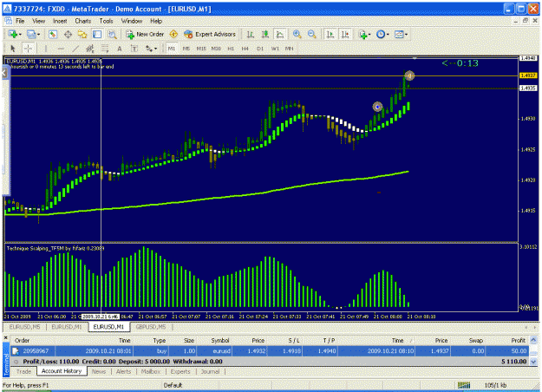Open the Periods clock icon
Viewport: 542px width, 392px height.
click(381, 34)
